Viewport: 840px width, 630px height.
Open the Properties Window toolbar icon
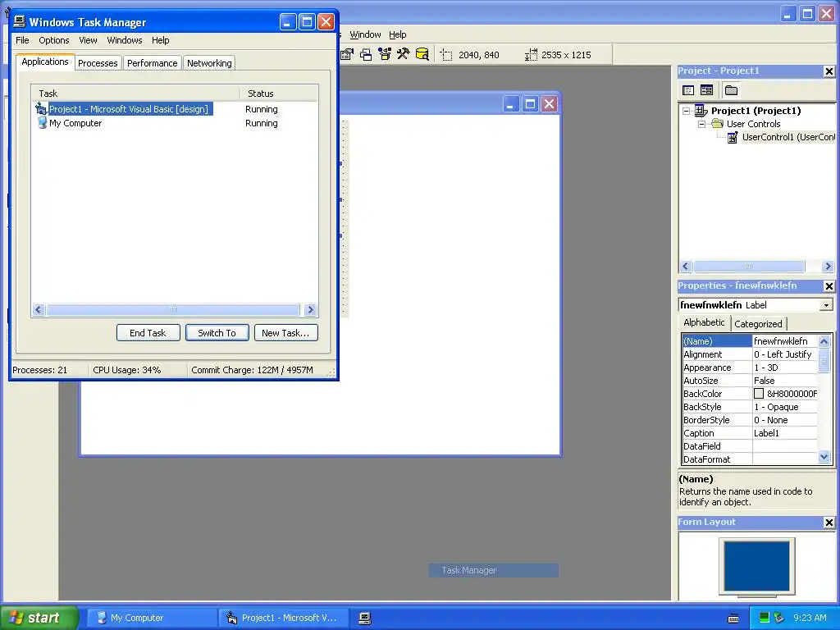[x=347, y=54]
